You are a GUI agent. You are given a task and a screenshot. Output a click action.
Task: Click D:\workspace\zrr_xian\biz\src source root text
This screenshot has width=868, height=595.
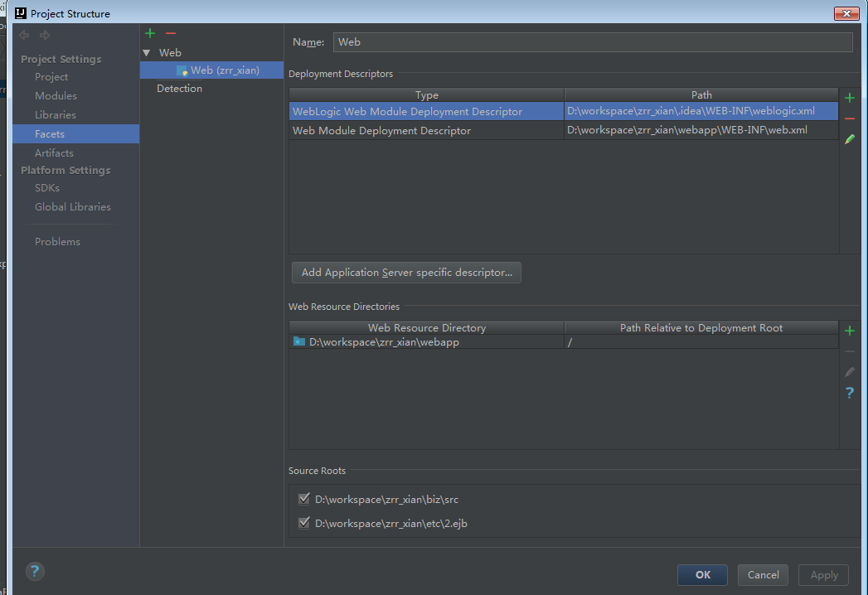click(386, 499)
